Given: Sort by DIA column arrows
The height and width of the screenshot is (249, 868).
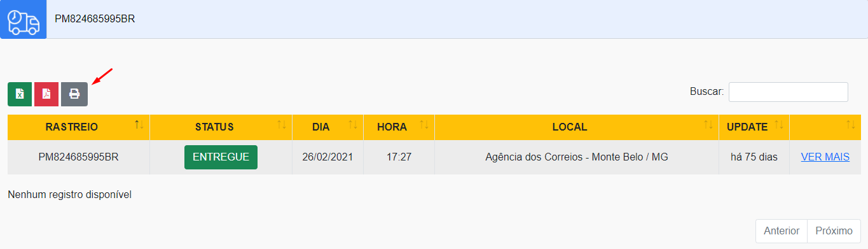Looking at the screenshot, I should tap(353, 125).
